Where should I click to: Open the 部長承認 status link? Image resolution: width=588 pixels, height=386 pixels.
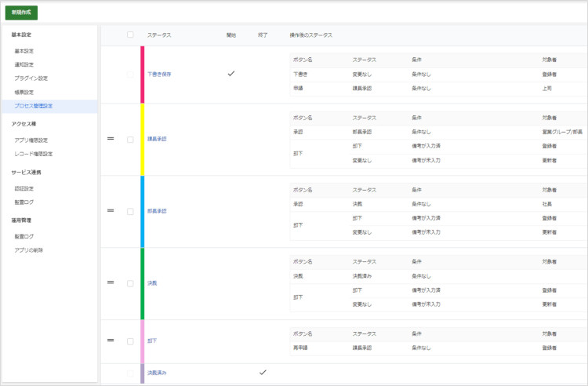[x=157, y=211]
